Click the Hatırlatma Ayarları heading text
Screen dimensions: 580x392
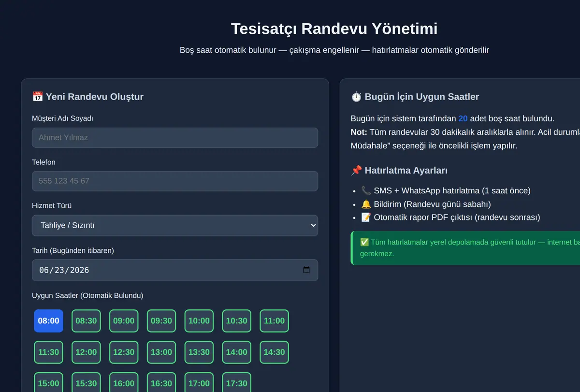406,170
